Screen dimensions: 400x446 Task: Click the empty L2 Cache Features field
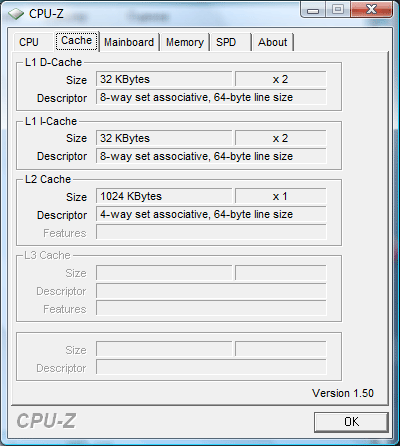tap(211, 232)
